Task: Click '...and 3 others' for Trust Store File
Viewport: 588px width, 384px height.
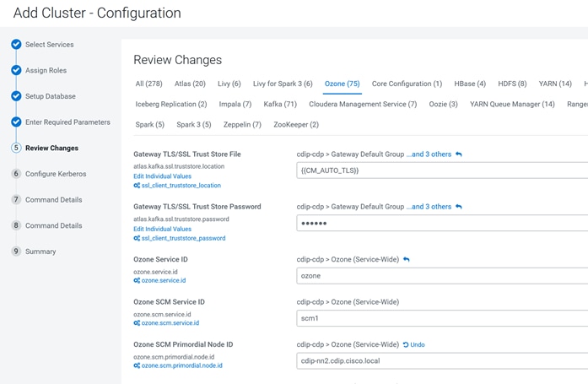Action: tap(429, 154)
